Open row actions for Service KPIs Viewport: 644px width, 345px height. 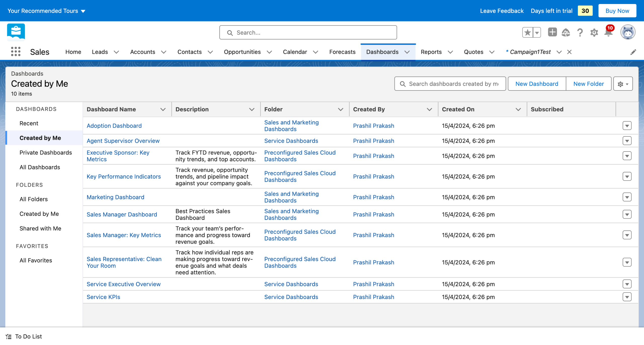[x=627, y=297]
